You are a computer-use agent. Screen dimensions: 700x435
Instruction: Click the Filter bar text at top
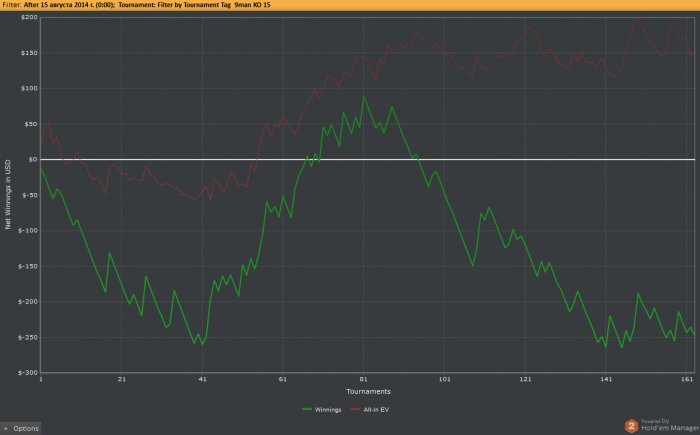click(136, 5)
